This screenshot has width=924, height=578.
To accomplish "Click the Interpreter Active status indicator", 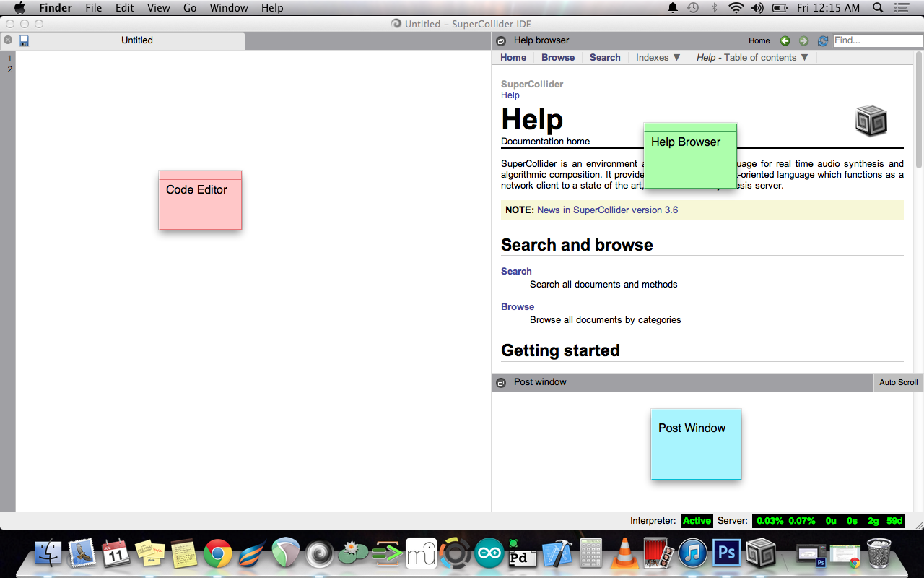I will pos(697,521).
